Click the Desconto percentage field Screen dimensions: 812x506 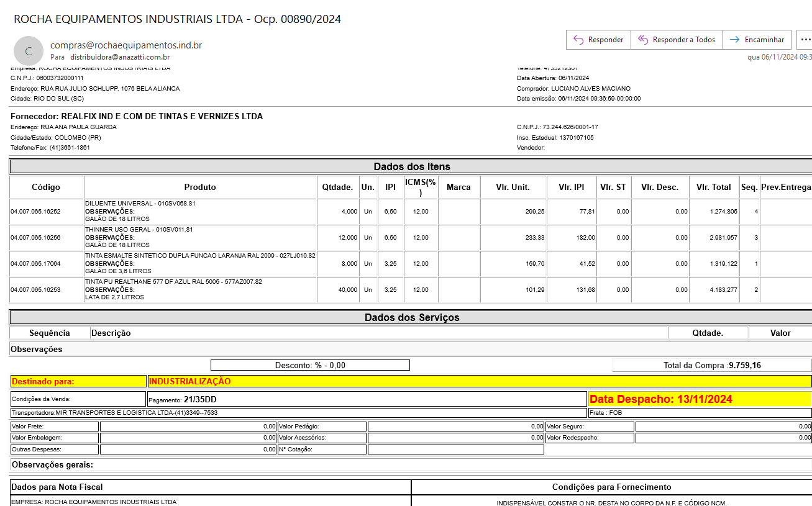tap(310, 365)
